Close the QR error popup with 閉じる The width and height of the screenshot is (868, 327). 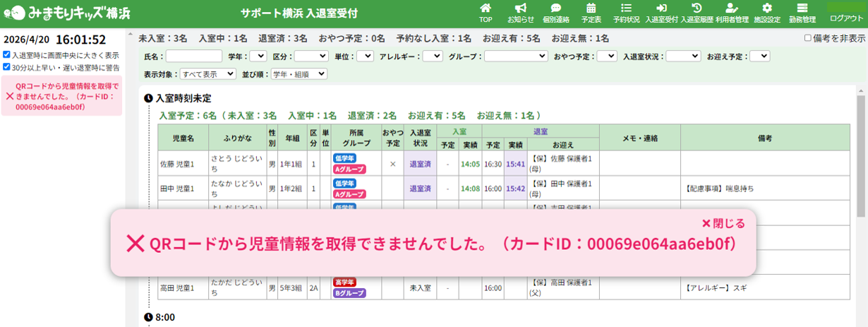coord(723,223)
